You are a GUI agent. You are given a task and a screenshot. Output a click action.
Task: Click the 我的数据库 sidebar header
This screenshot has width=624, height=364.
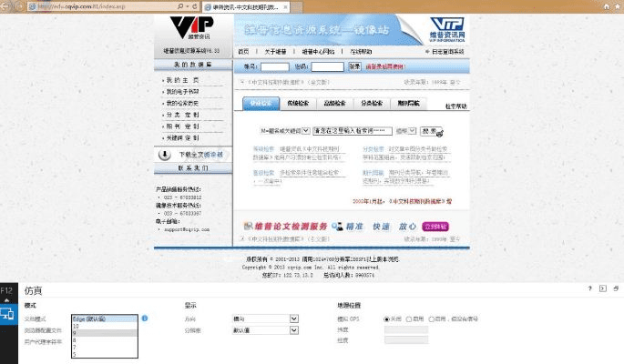point(193,65)
